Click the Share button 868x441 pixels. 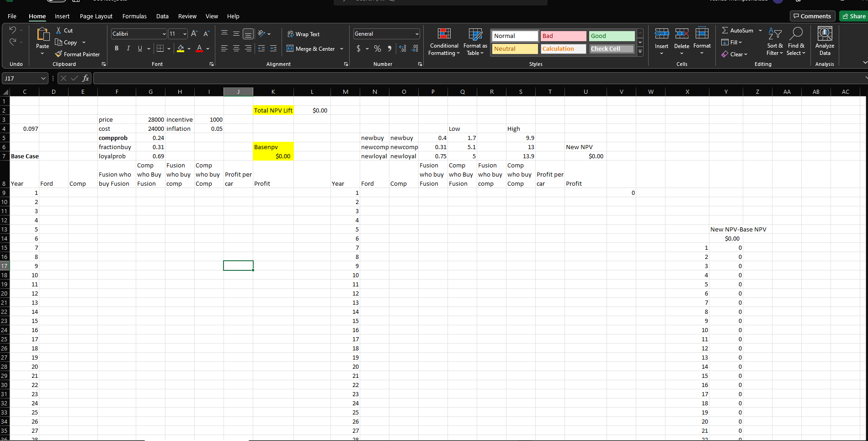tap(853, 16)
